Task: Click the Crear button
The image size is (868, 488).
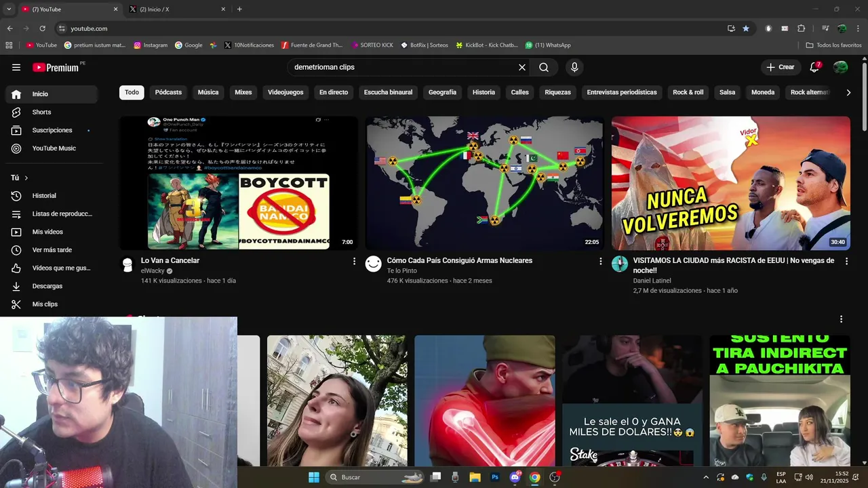Action: [780, 67]
